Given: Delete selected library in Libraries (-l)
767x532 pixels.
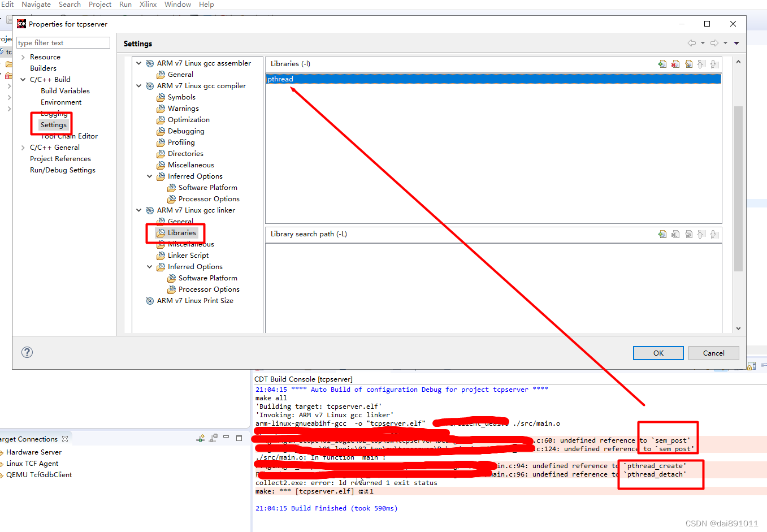Looking at the screenshot, I should 675,64.
